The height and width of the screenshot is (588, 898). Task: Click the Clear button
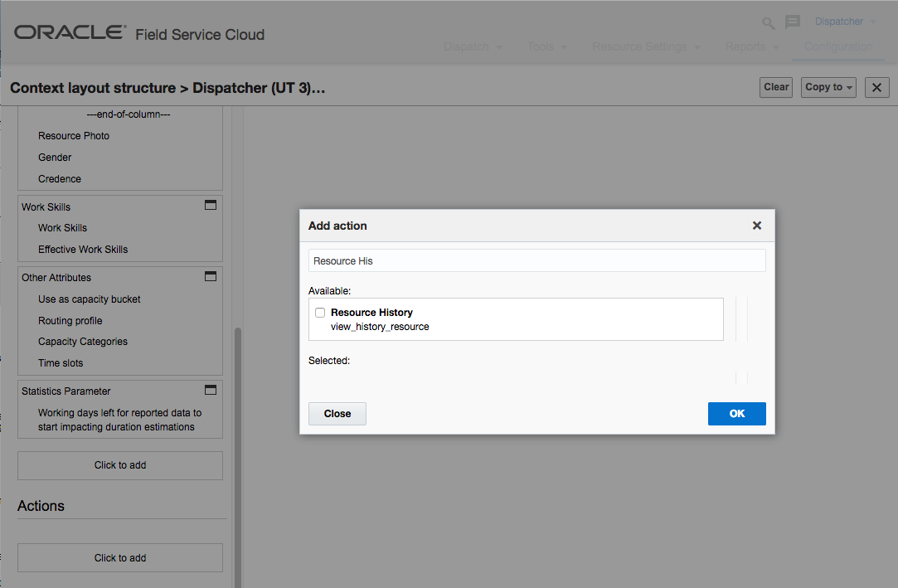coord(776,88)
